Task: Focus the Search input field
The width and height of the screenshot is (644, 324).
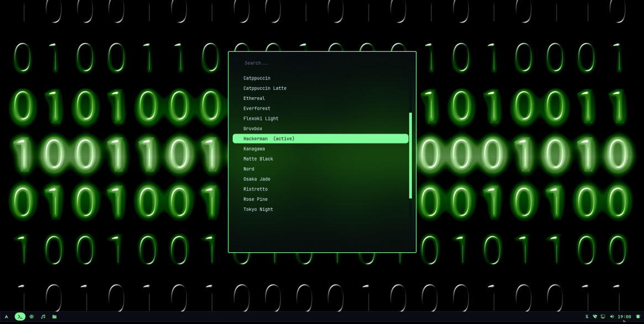Action: (x=321, y=63)
